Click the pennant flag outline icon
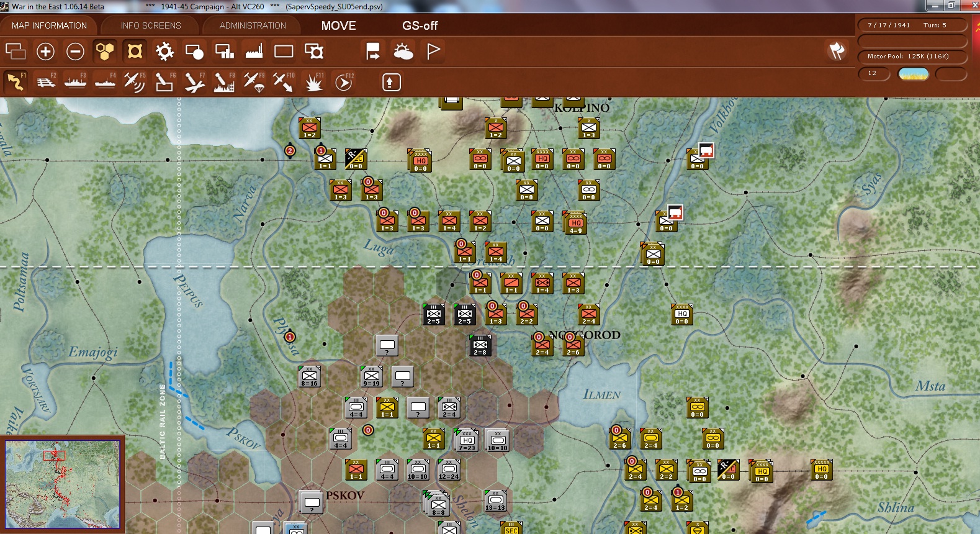This screenshot has width=980, height=534. click(x=433, y=51)
